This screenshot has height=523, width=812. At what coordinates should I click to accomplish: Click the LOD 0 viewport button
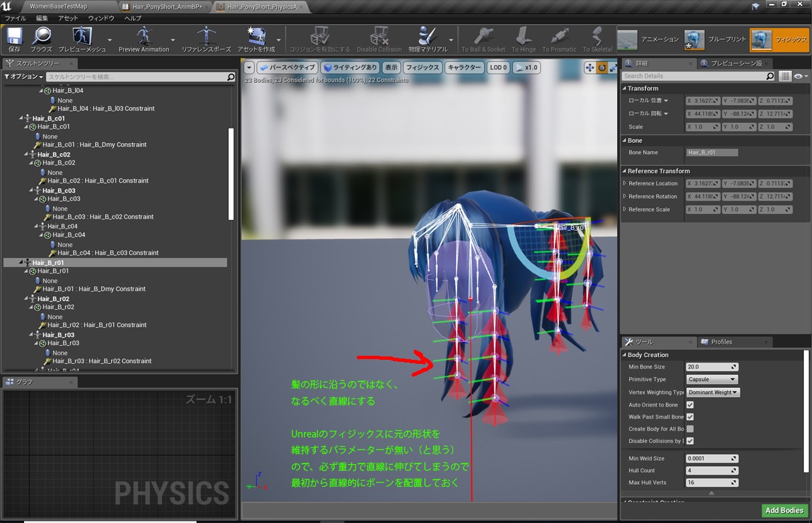498,68
